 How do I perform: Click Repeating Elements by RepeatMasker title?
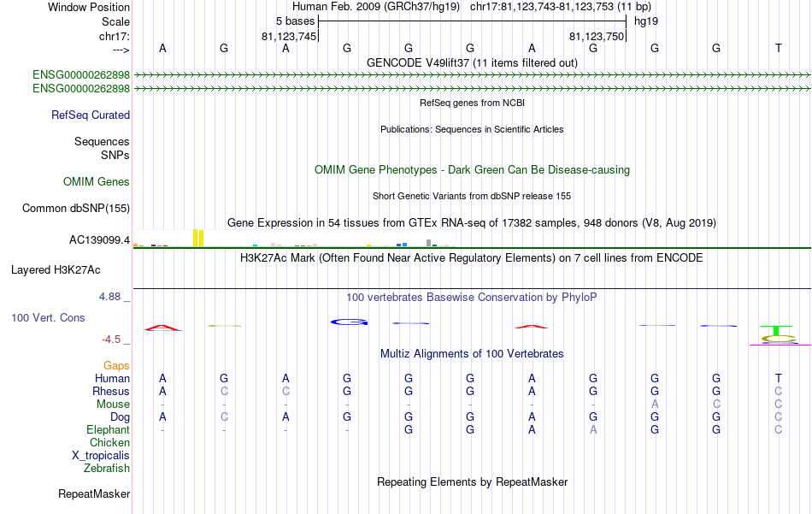click(x=472, y=482)
